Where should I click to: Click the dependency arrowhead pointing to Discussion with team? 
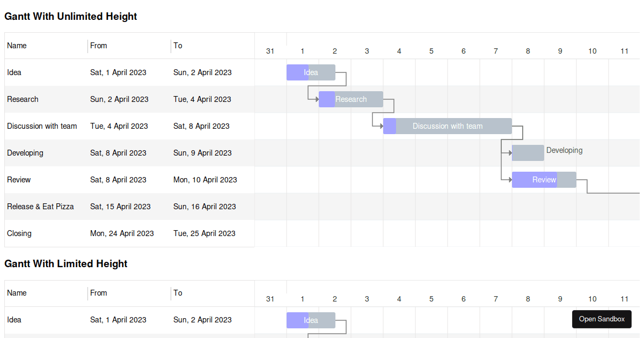381,126
